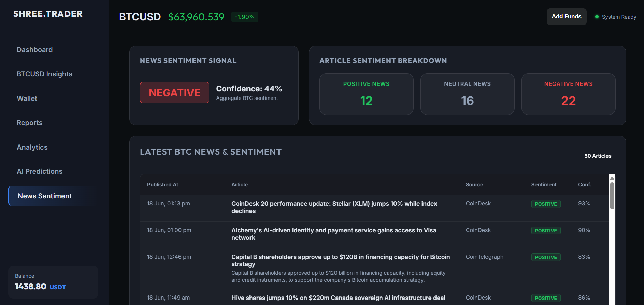Open the Dashboard page
Viewport: 644px width, 305px height.
click(x=35, y=50)
